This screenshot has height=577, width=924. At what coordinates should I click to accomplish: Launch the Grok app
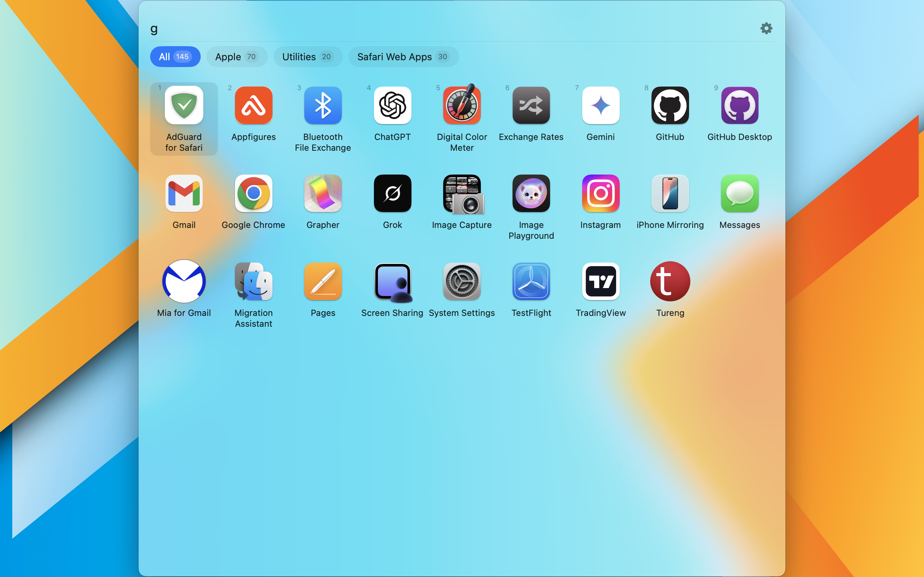click(392, 194)
